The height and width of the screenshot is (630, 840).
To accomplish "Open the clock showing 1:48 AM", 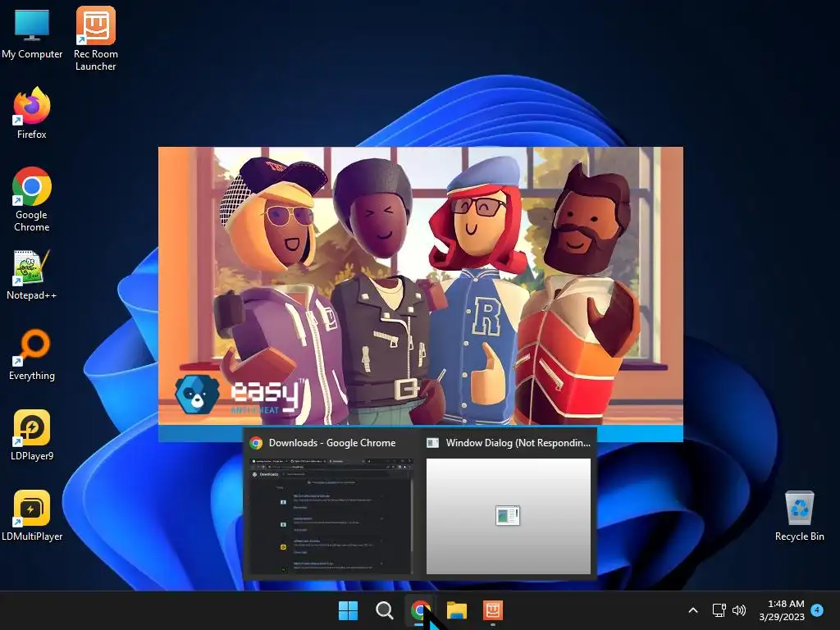I will click(782, 610).
